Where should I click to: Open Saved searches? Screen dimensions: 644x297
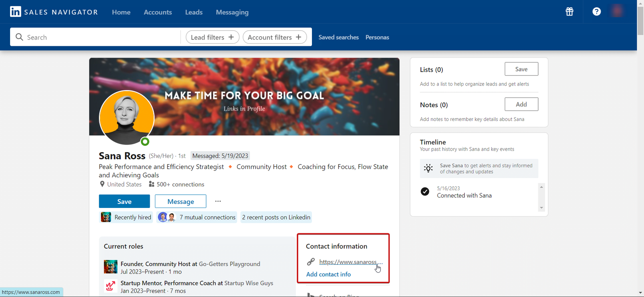[339, 37]
